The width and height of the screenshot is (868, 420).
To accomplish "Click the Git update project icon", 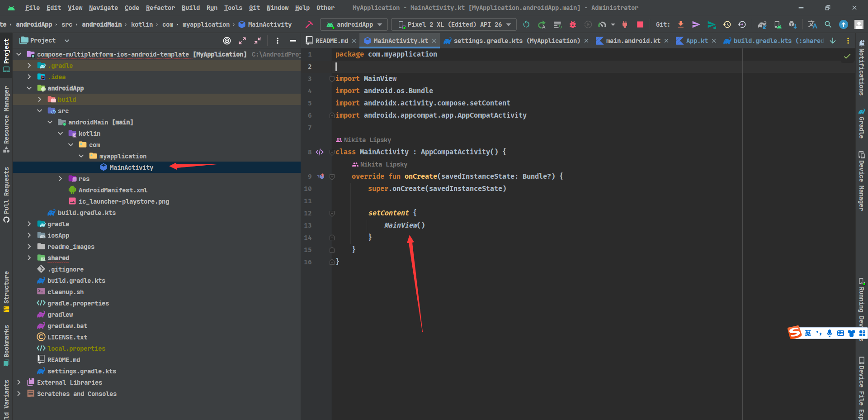I will (680, 24).
